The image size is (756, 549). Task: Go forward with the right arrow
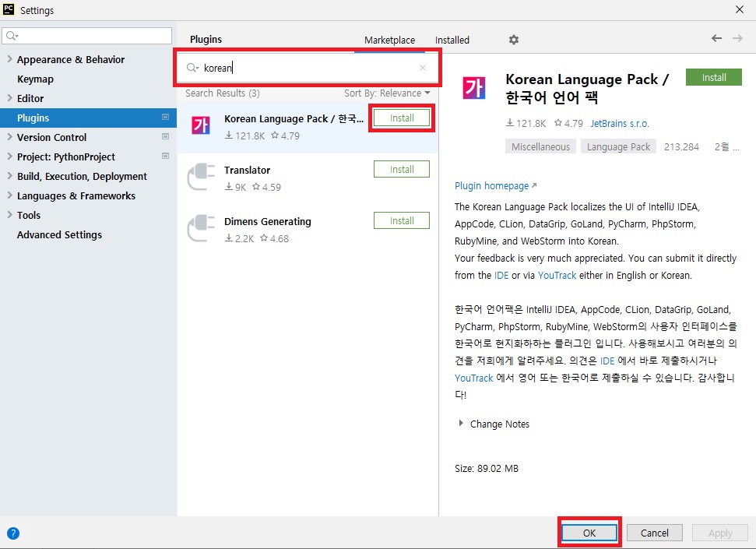coord(737,38)
